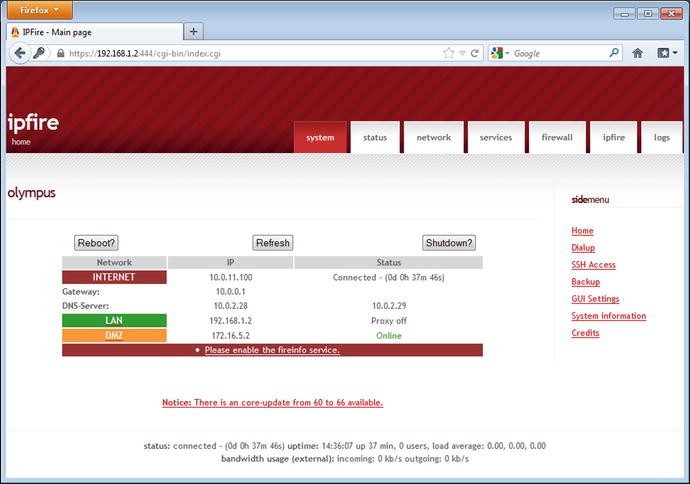Click the search magnifier icon

pyautogui.click(x=614, y=53)
